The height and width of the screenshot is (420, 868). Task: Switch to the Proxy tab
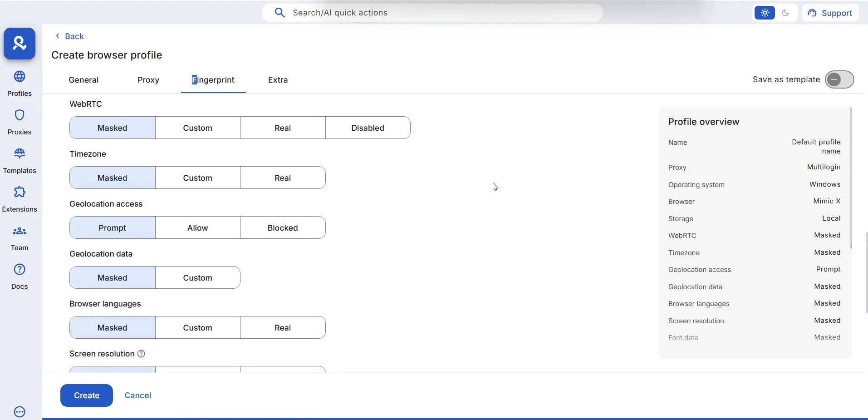[148, 80]
